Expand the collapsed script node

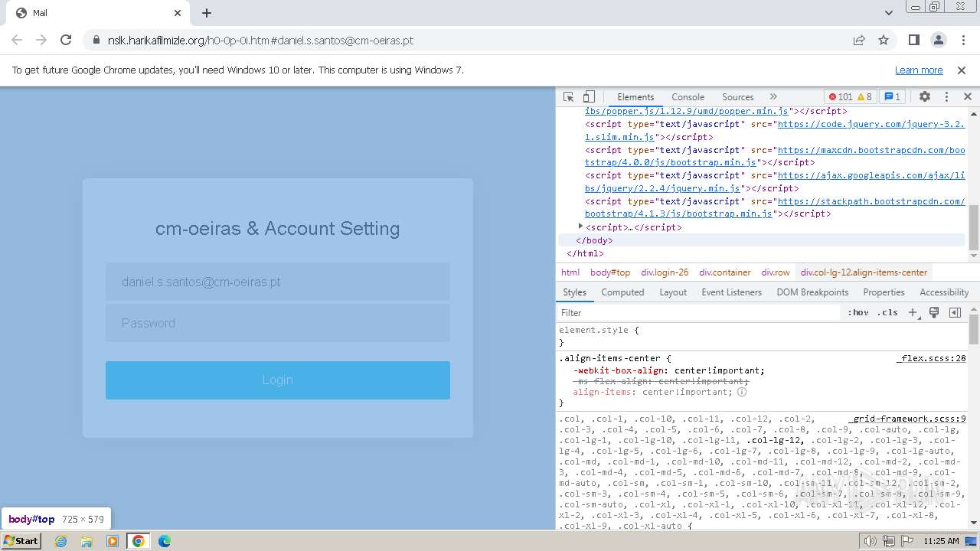coord(580,227)
